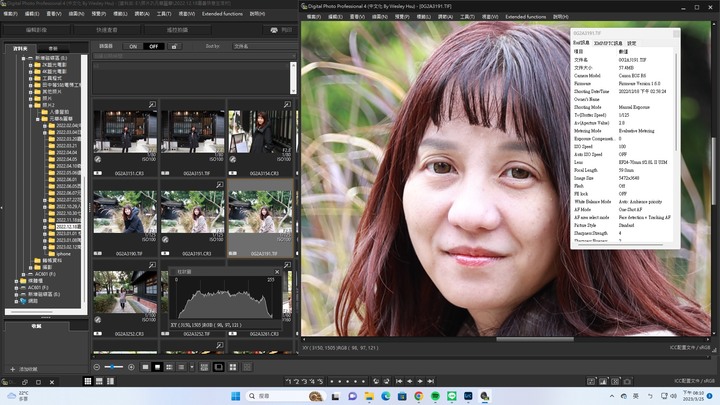This screenshot has width=720, height=405.
Task: Expand the 媒體櫃 tree node
Action: point(16,281)
